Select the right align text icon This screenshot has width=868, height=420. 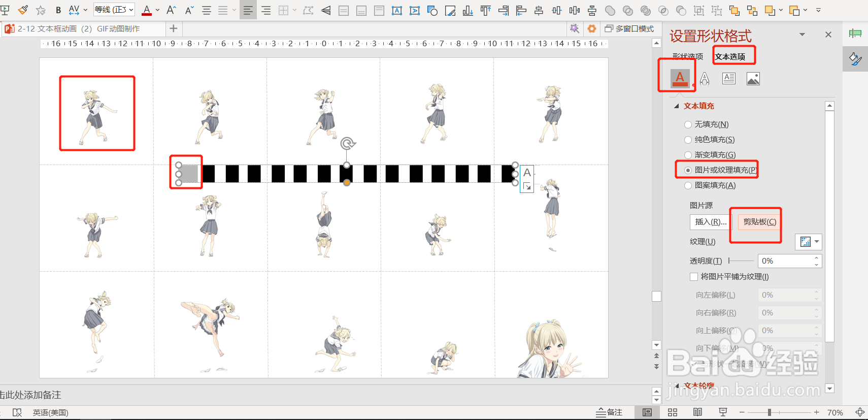[x=266, y=10]
